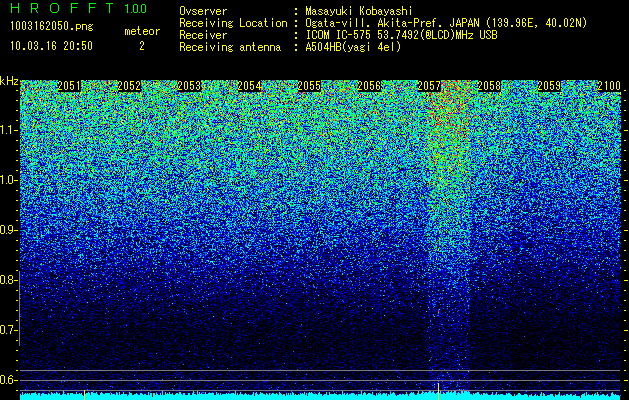629x400 pixels.
Task: Click the kHz axis unit label
Action: click(9, 81)
